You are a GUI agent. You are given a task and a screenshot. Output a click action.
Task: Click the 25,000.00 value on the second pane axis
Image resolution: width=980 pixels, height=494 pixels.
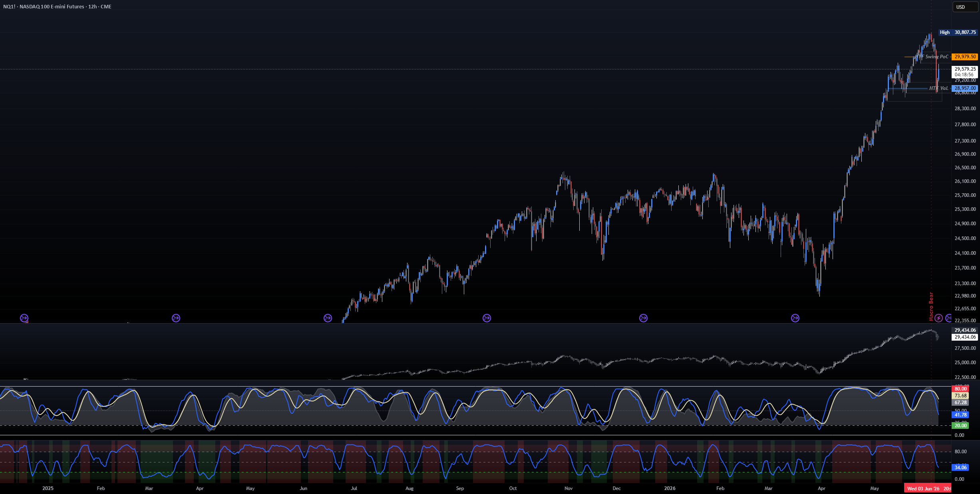(965, 363)
